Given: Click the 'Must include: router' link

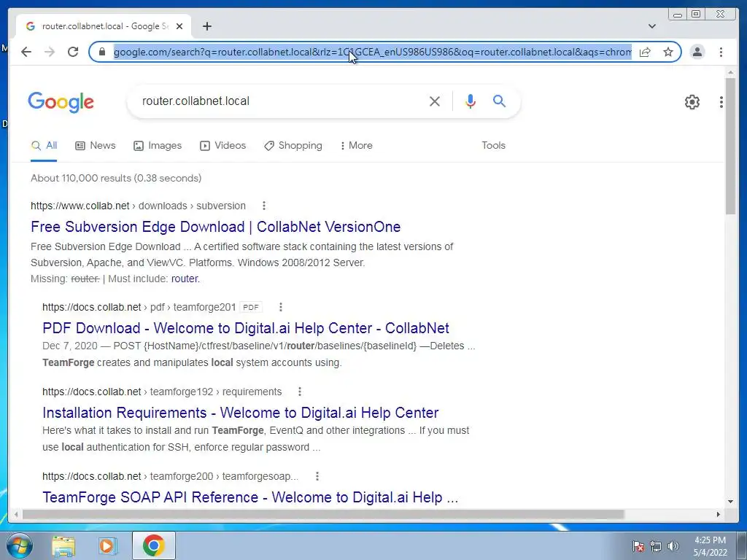Looking at the screenshot, I should [185, 279].
